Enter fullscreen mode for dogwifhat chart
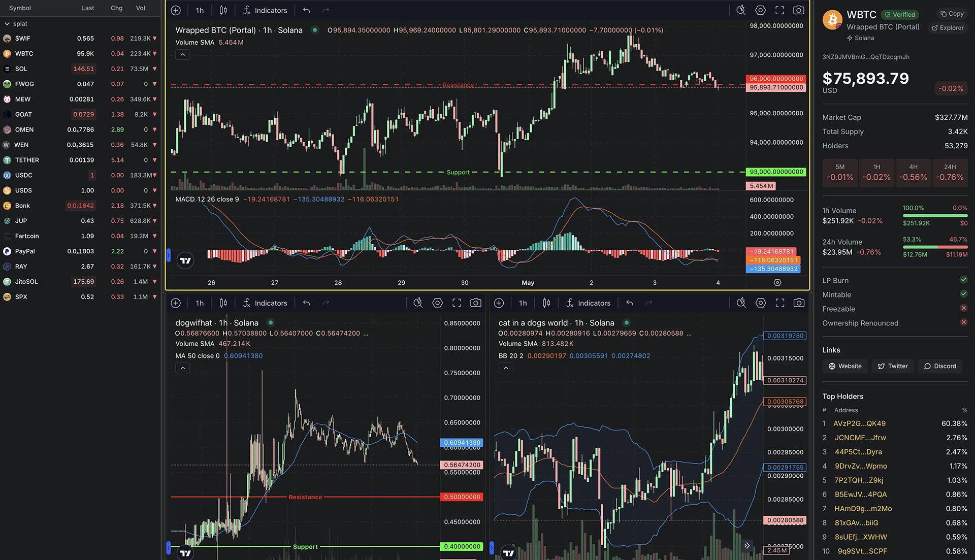 [x=457, y=303]
